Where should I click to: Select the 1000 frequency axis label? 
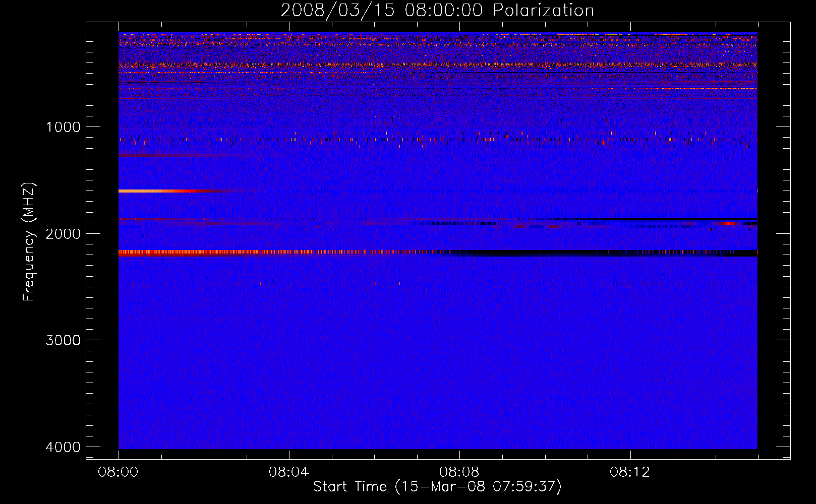click(x=63, y=127)
